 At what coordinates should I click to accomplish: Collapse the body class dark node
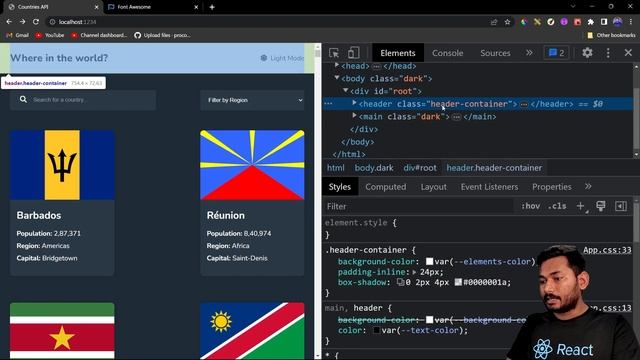337,78
